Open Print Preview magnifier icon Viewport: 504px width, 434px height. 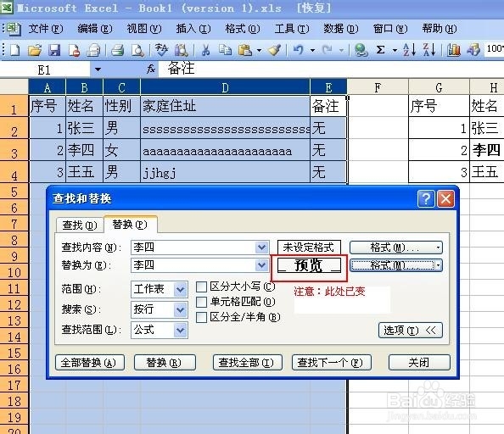[137, 50]
